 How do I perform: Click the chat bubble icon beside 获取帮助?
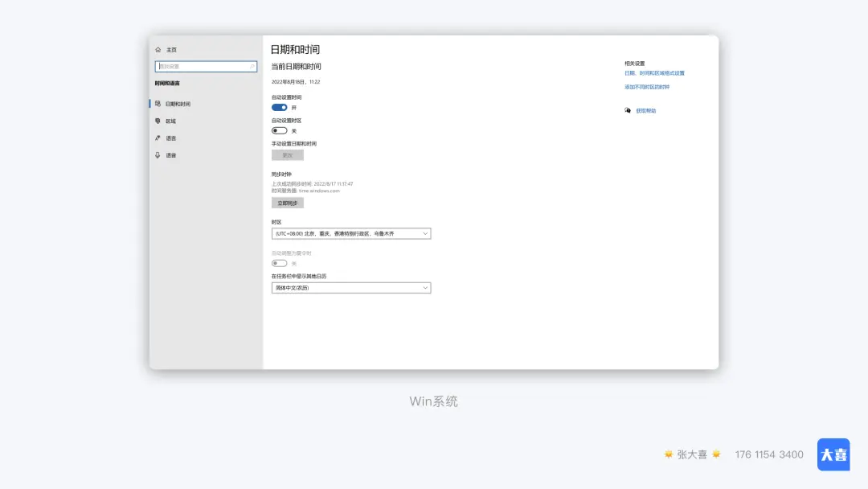[628, 111]
